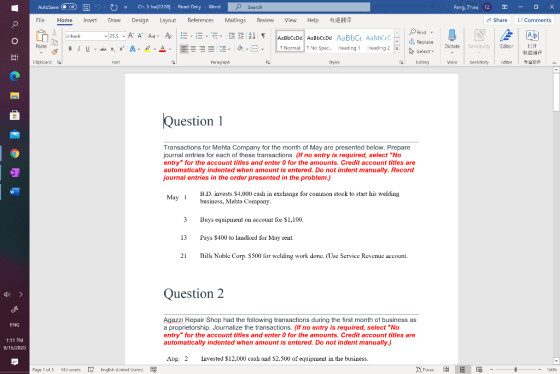
Task: Expand the Bullets list dropdown arrow
Action: (x=191, y=36)
